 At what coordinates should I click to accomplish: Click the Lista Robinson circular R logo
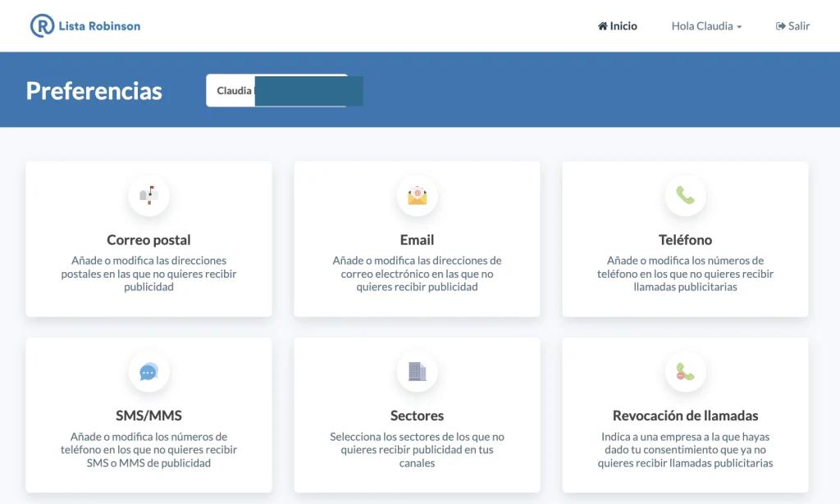(x=39, y=25)
